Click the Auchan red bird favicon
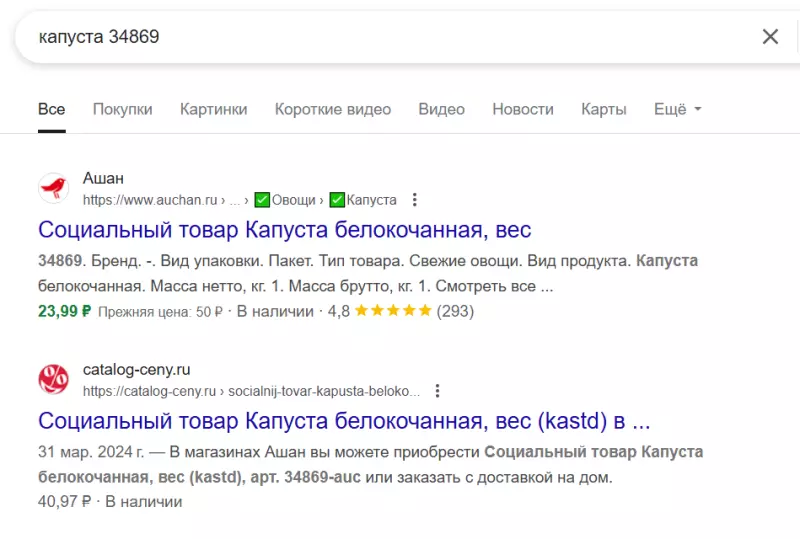 (53, 188)
